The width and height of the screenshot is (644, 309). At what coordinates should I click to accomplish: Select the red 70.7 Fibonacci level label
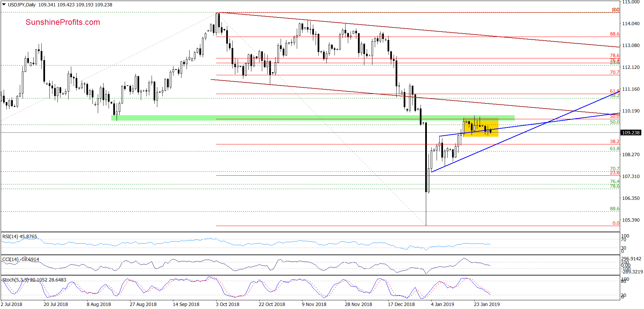pyautogui.click(x=615, y=72)
